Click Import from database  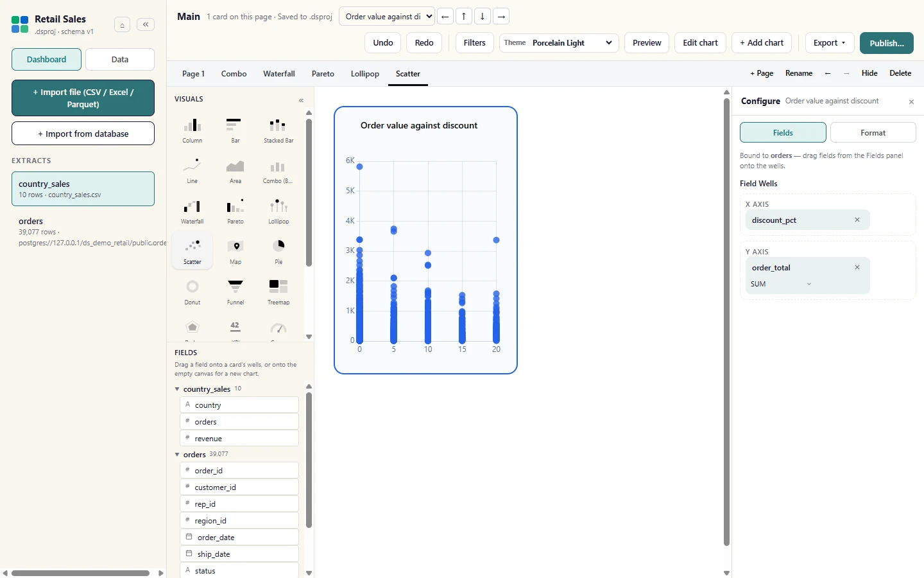[x=83, y=134]
